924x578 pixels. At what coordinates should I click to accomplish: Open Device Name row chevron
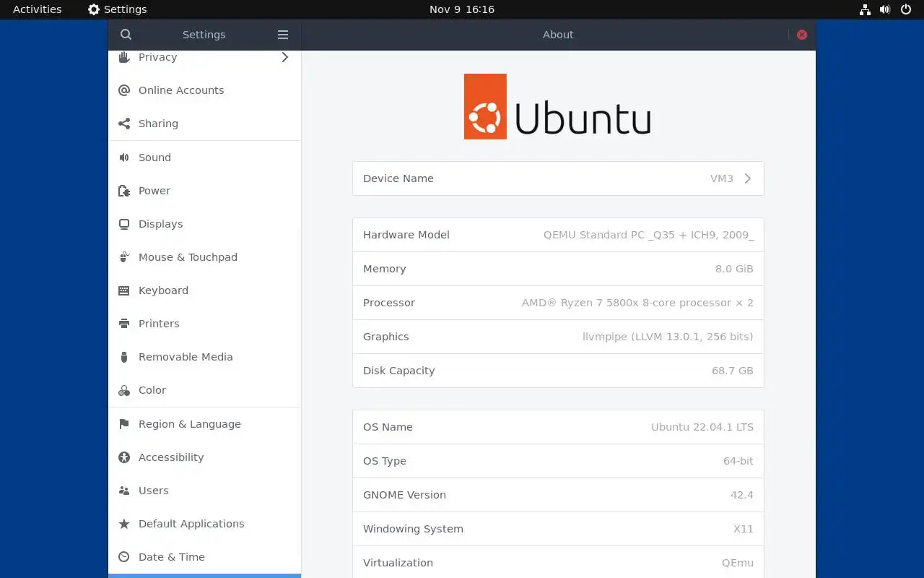(748, 178)
